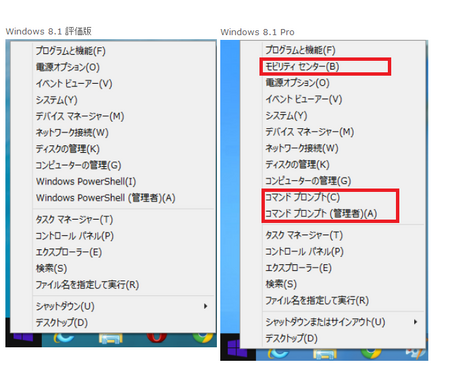450x375 pixels.
Task: Select ネットワーク接続(W) in the Pro menu
Action: (333, 148)
